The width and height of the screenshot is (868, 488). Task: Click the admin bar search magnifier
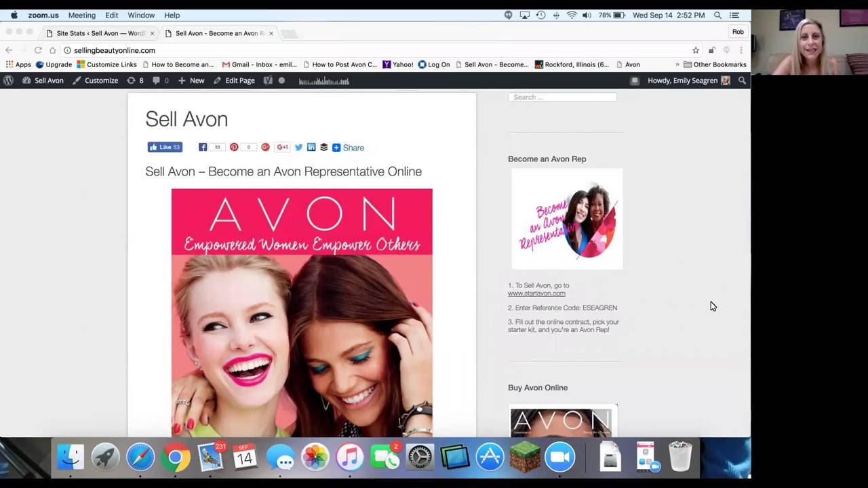tap(742, 81)
